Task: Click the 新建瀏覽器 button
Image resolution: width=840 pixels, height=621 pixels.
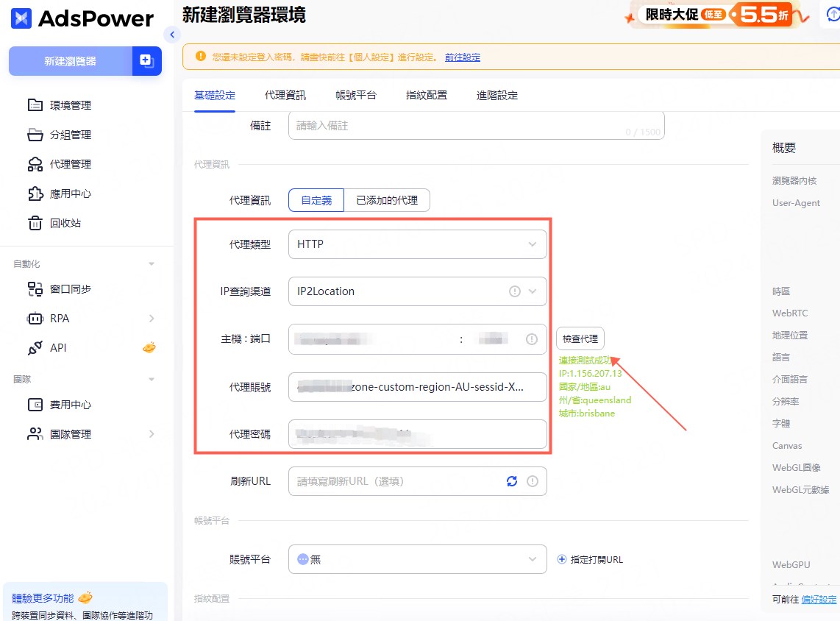Action: (x=70, y=61)
